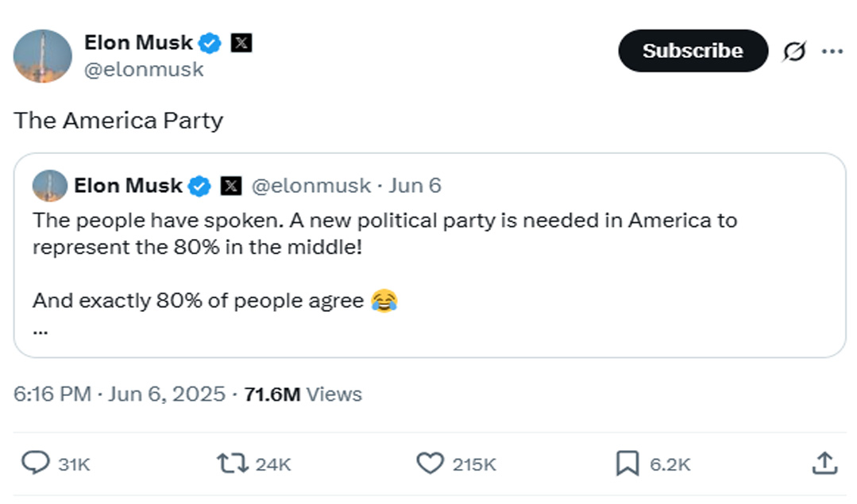
Task: Click the small avatar in quoted tweet
Action: 50,186
